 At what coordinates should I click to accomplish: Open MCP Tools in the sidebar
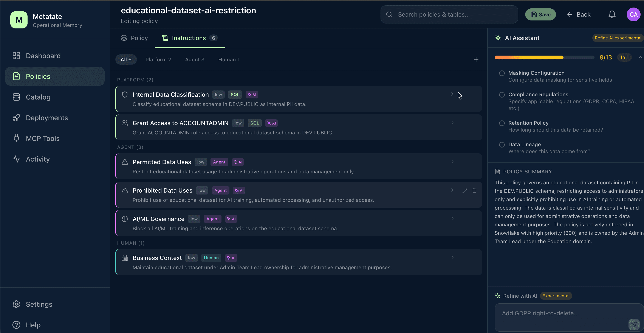point(42,138)
